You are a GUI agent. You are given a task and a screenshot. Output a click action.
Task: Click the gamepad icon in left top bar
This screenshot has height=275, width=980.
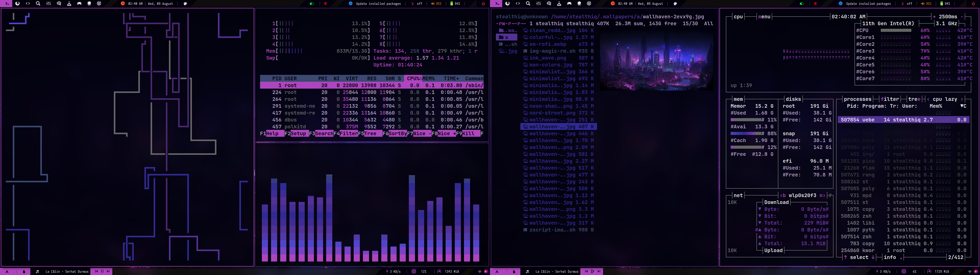pyautogui.click(x=79, y=3)
